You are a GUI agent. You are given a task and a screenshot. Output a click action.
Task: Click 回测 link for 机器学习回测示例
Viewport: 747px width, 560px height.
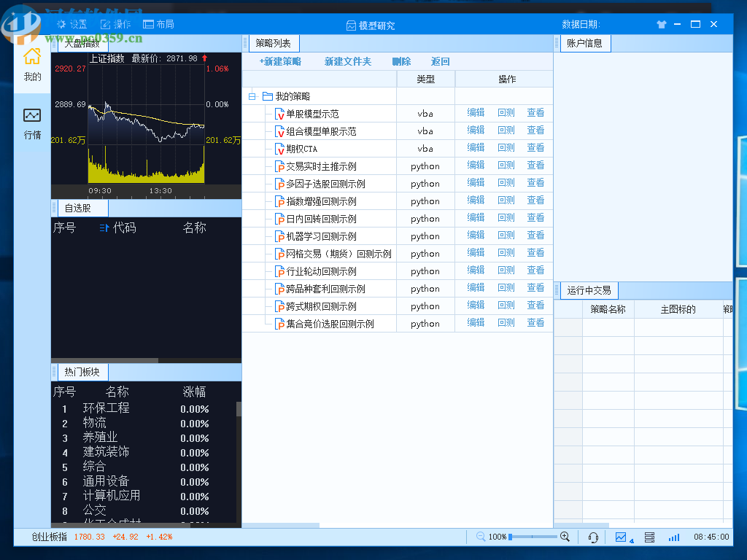tap(506, 236)
